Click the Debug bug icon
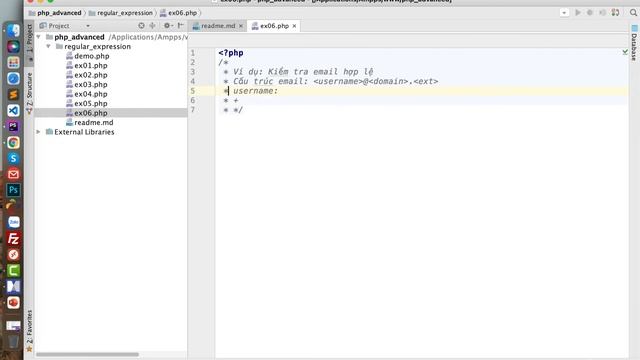 pos(590,13)
